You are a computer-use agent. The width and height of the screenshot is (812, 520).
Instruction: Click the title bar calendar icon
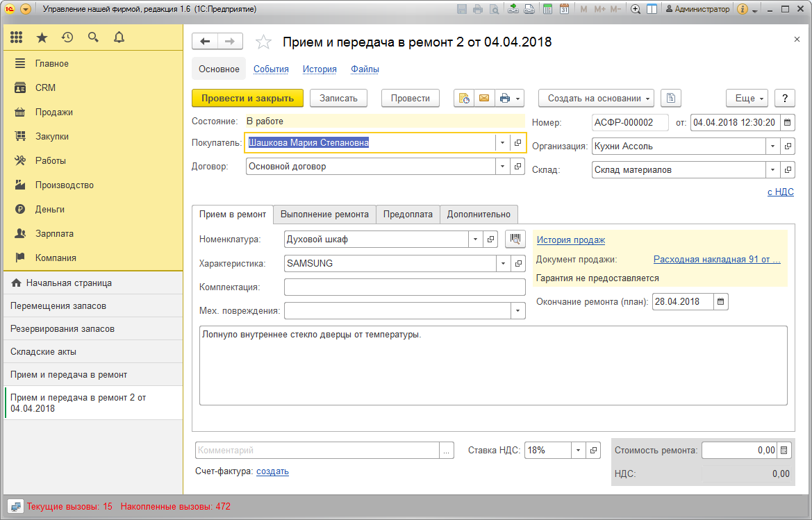click(x=565, y=9)
